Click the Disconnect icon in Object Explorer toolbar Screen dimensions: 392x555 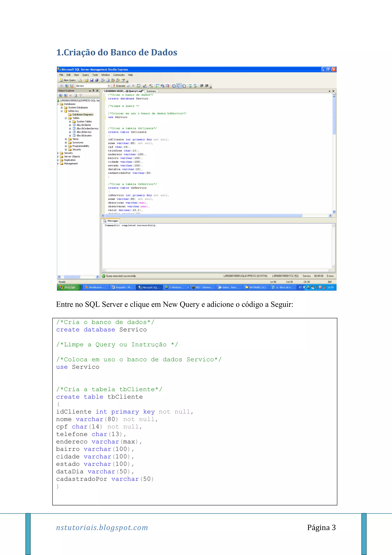point(66,95)
